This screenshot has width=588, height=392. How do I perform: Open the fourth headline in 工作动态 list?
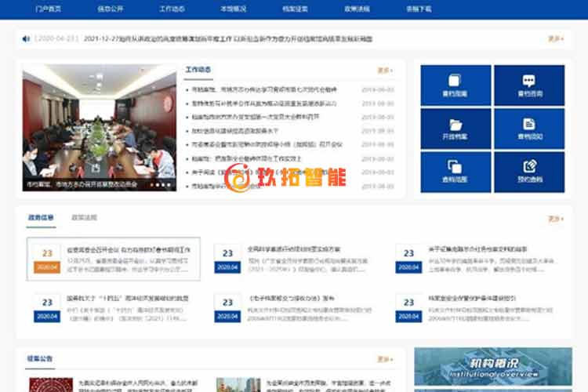point(235,131)
